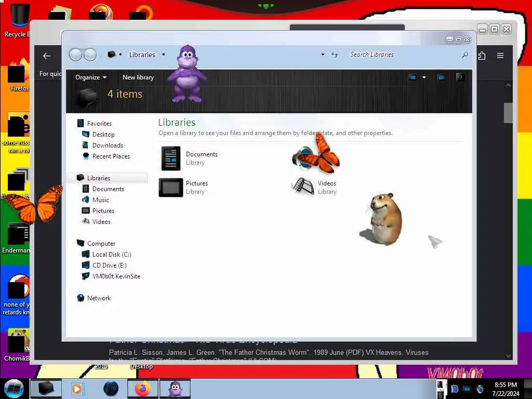Click the help icon in toolbar
The width and height of the screenshot is (532, 399).
point(460,77)
